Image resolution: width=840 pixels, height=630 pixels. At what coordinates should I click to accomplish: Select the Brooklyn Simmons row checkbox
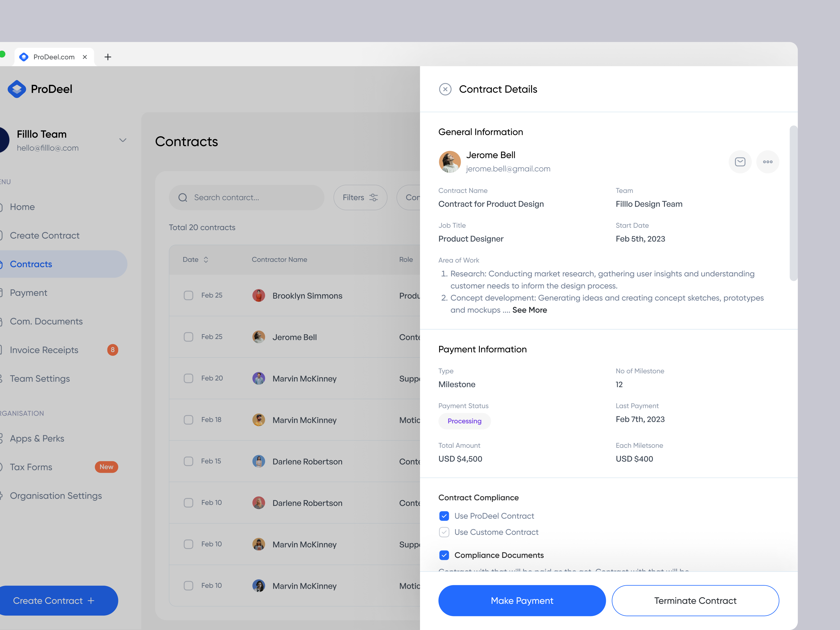(x=188, y=295)
